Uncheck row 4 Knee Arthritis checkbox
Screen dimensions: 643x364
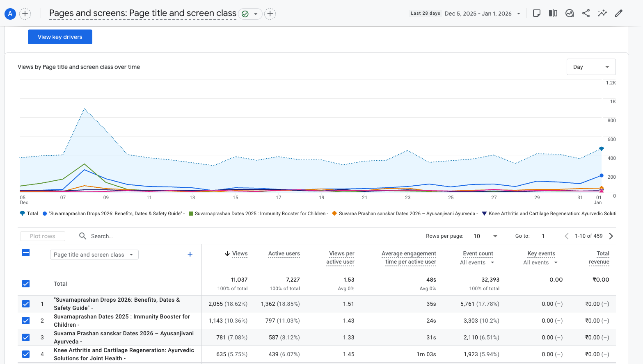[26, 354]
